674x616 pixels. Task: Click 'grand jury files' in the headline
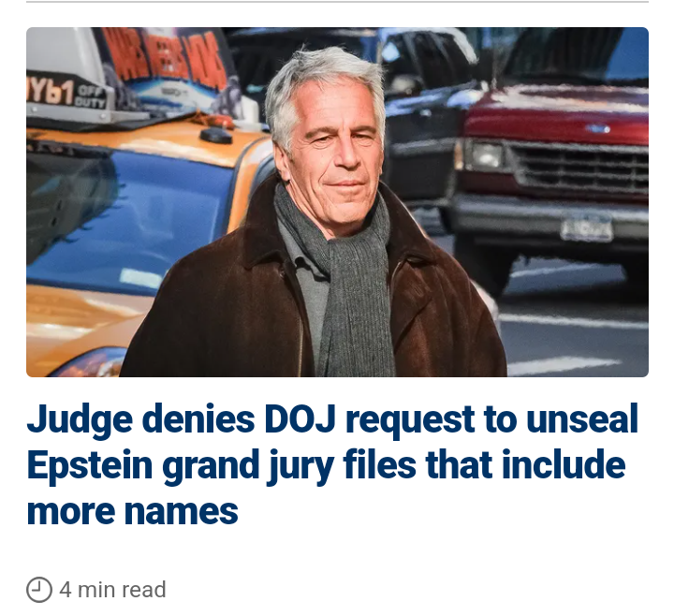coord(289,466)
